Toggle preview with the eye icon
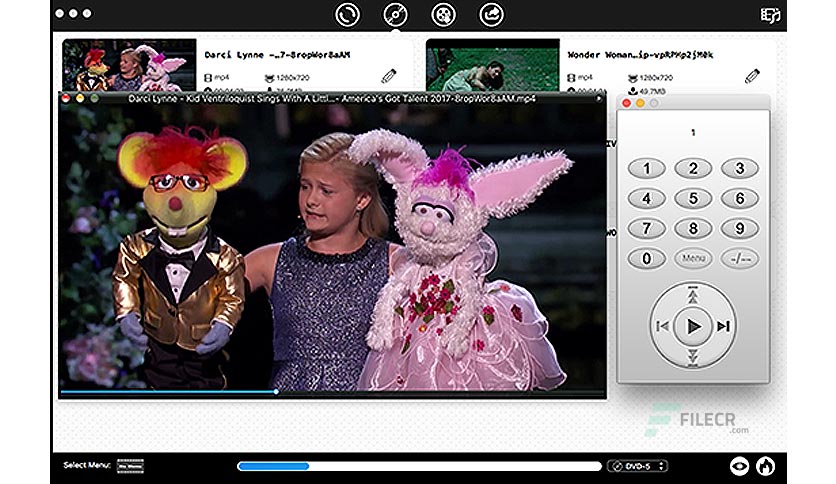 (x=739, y=466)
